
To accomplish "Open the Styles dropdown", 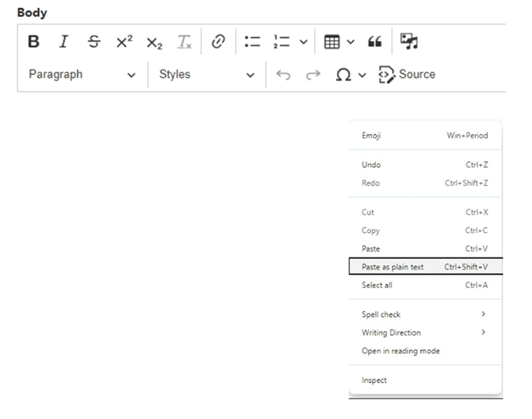I will [207, 75].
